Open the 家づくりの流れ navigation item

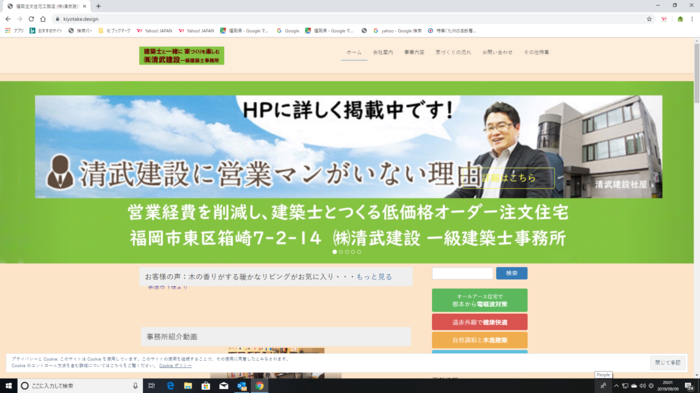click(x=453, y=52)
